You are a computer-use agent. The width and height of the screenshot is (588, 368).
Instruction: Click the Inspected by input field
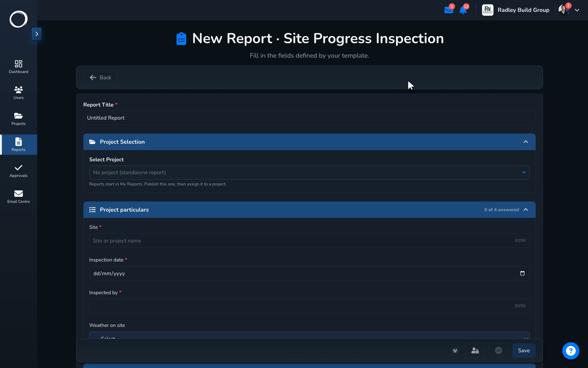click(x=309, y=306)
